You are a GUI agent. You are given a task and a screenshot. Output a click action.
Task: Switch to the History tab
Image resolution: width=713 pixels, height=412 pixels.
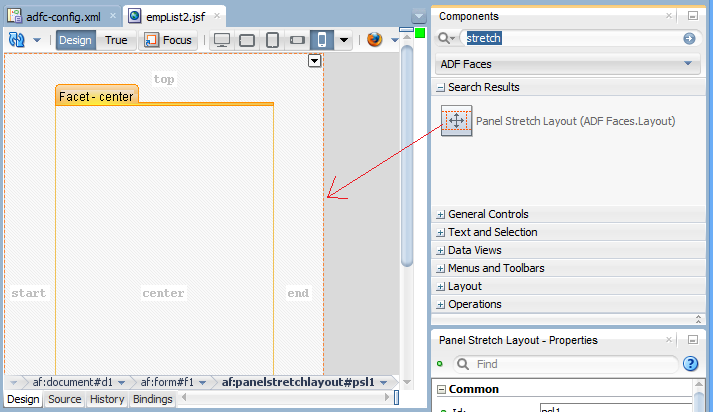(107, 399)
